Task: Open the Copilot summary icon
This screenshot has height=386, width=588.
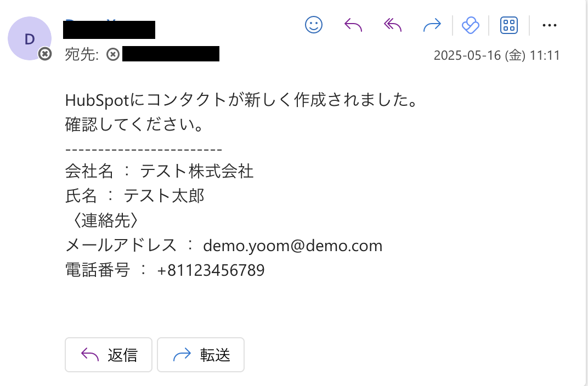Action: coord(471,25)
